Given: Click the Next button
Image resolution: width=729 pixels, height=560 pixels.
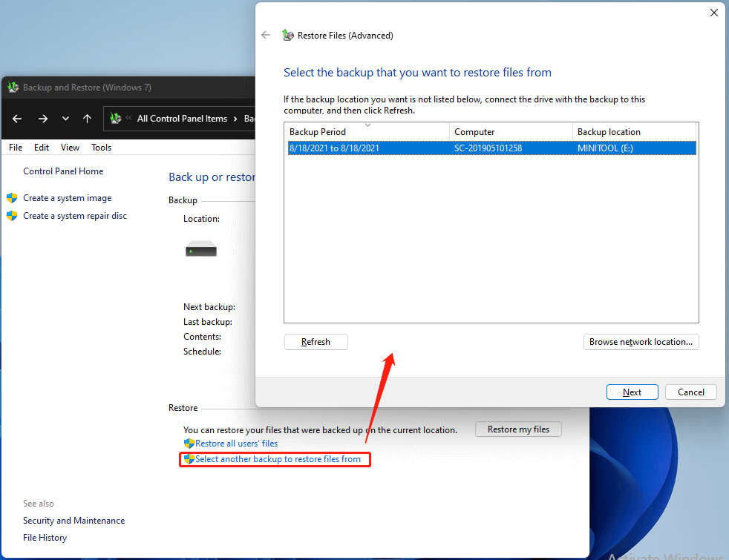Looking at the screenshot, I should click(x=632, y=392).
